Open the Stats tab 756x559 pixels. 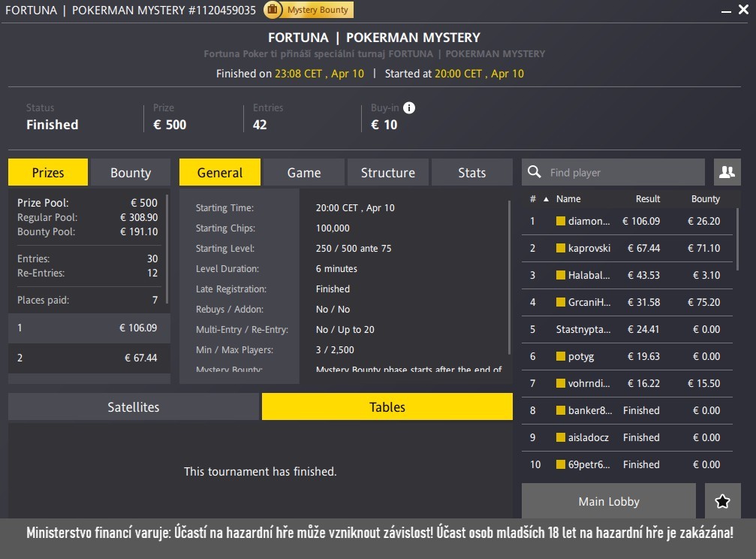tap(472, 172)
